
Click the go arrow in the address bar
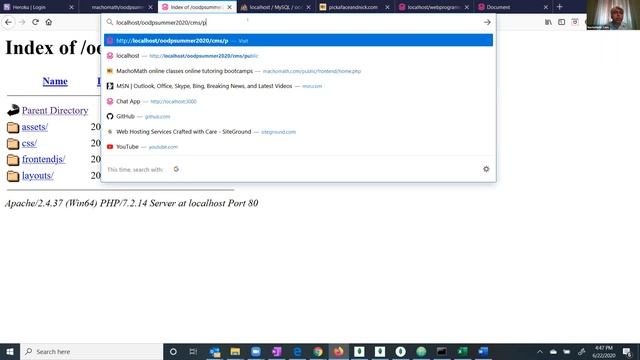coord(487,22)
